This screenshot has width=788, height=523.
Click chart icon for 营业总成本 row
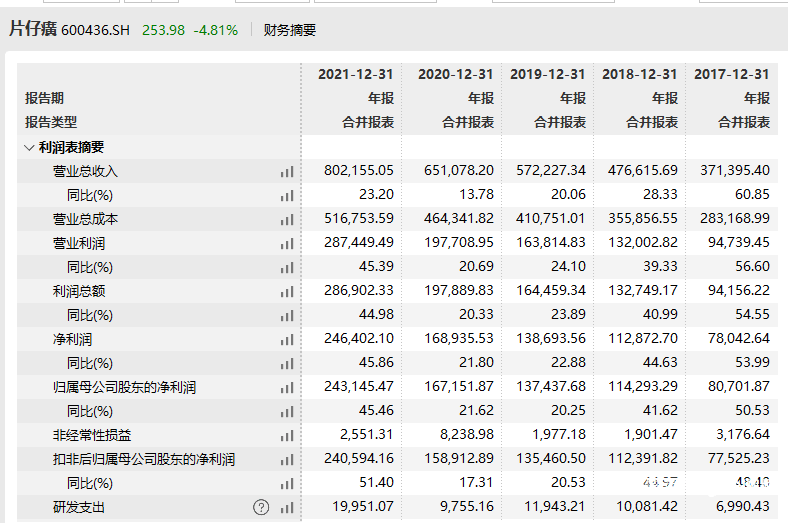(x=287, y=220)
